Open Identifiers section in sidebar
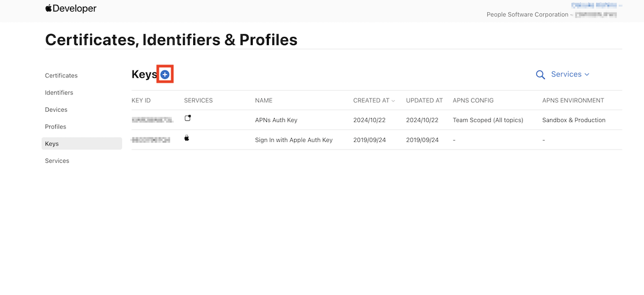This screenshot has height=295, width=644. click(59, 93)
